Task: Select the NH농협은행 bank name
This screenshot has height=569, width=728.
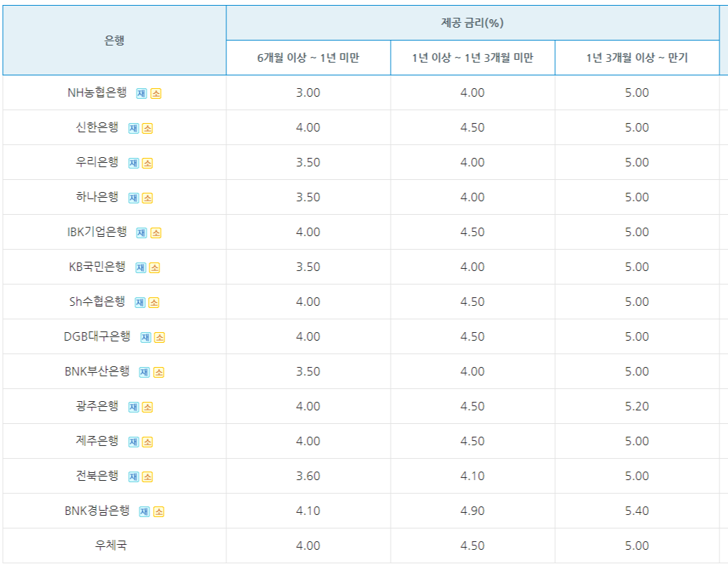Action: (97, 92)
